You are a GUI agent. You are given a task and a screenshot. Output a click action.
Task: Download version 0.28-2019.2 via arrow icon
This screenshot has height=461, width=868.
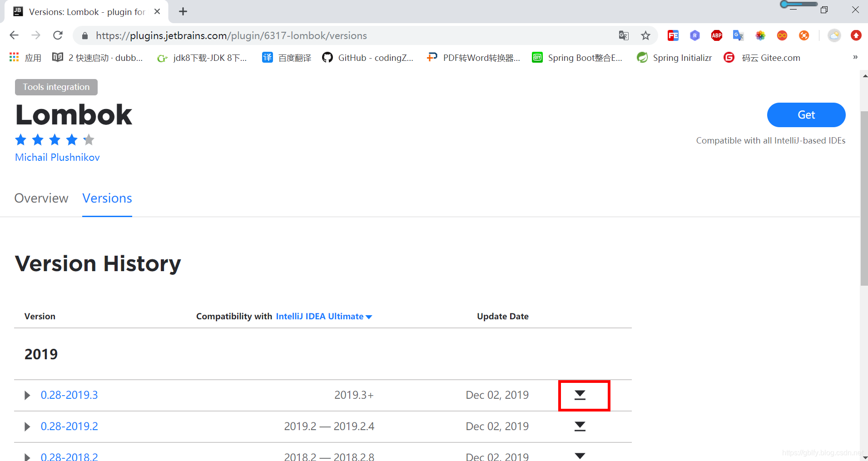(x=580, y=426)
